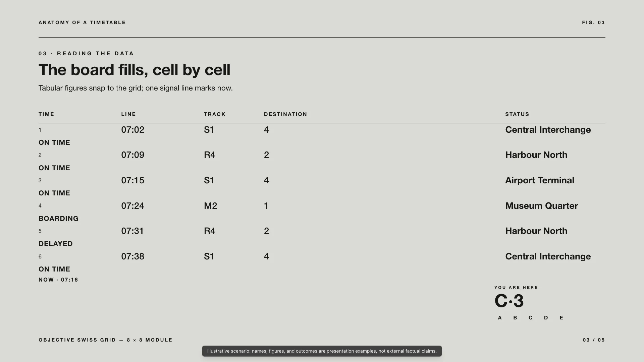Click the title 'The board fills, cell by cell'
Viewport: 644px width, 362px height.
pos(135,70)
